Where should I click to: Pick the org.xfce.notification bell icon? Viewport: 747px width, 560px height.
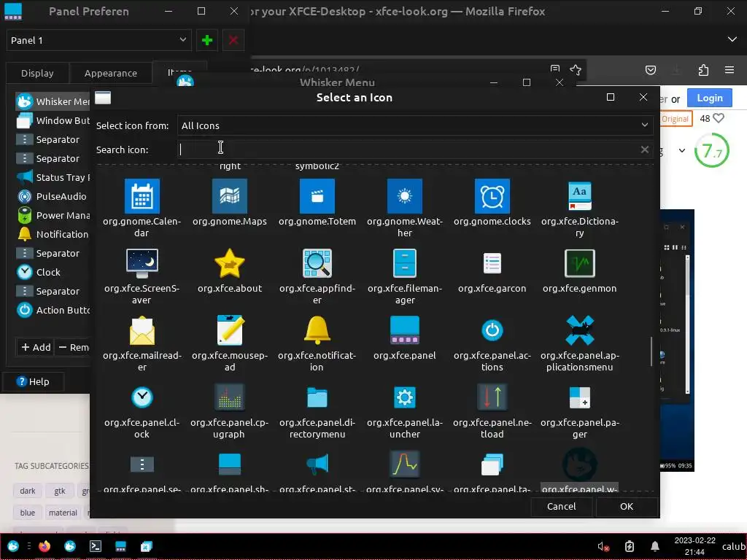pos(317,330)
